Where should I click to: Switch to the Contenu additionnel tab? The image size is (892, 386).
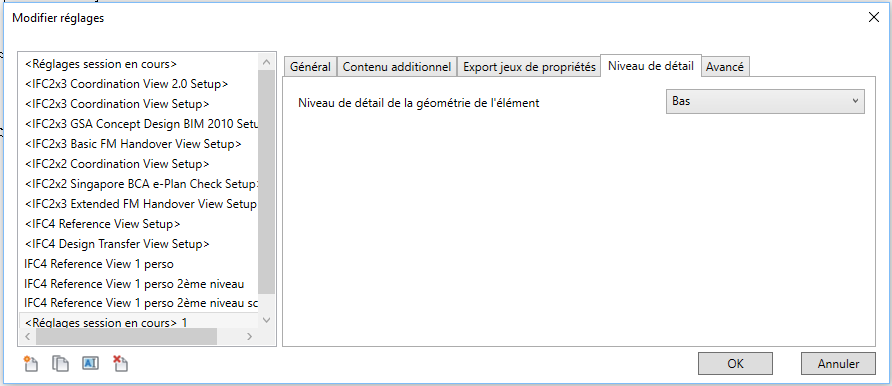click(397, 67)
